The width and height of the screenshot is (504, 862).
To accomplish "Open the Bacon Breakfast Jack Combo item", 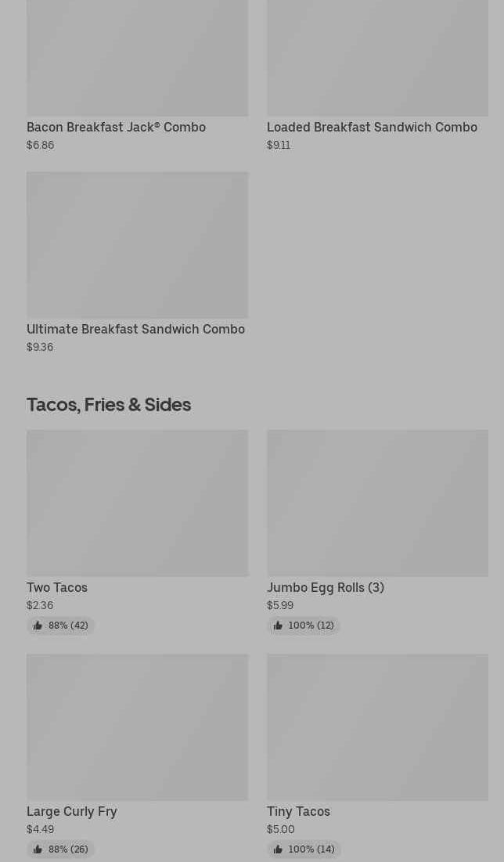I will point(116,127).
